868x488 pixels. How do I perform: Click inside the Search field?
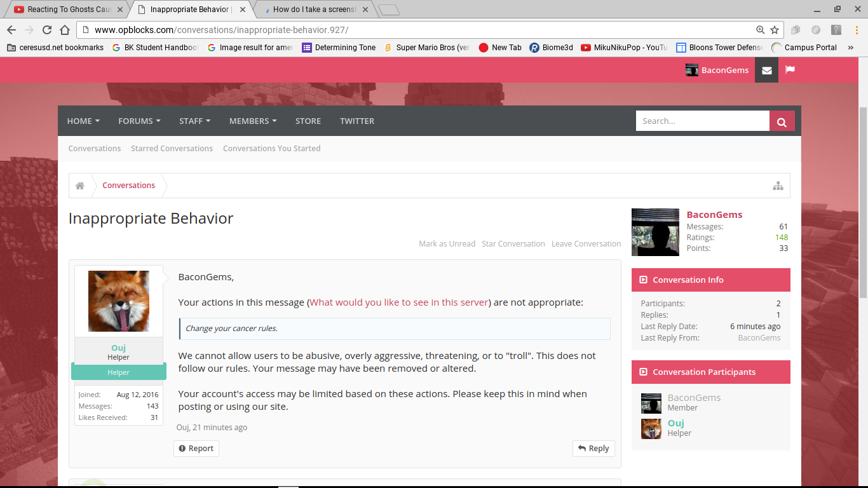(x=703, y=121)
